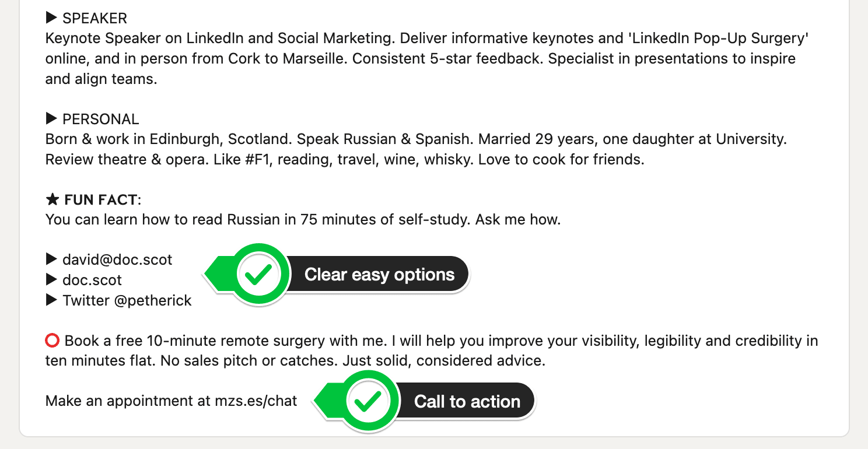
Task: Click the PERSONAL section heading
Action: pyautogui.click(x=101, y=120)
